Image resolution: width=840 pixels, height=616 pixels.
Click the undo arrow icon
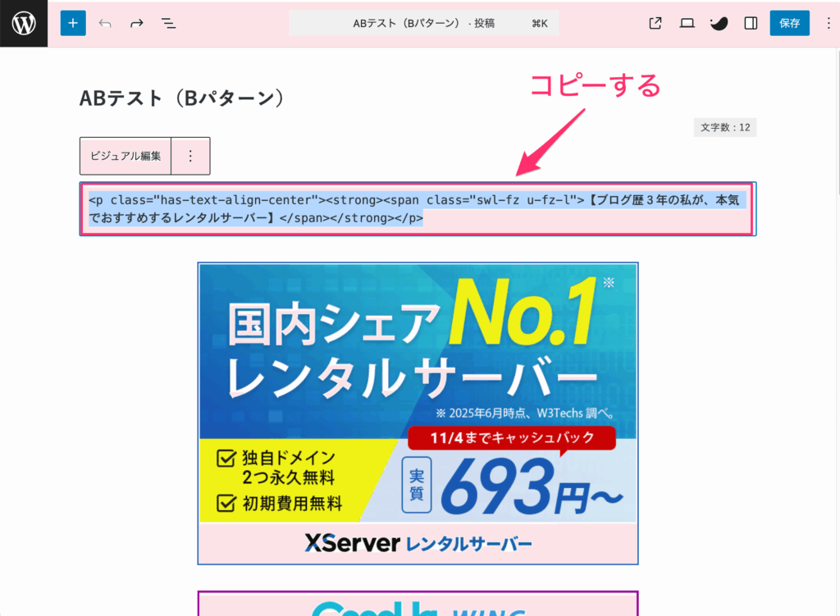tap(104, 23)
